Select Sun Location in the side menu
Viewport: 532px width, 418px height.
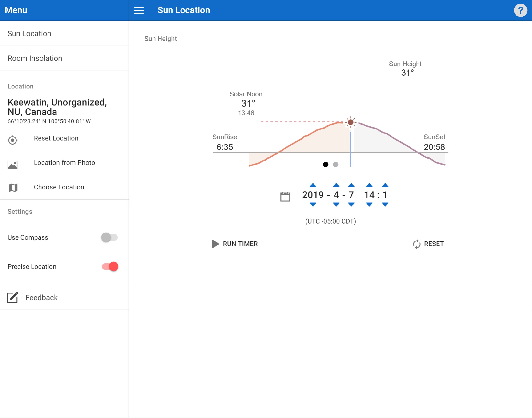click(x=29, y=33)
